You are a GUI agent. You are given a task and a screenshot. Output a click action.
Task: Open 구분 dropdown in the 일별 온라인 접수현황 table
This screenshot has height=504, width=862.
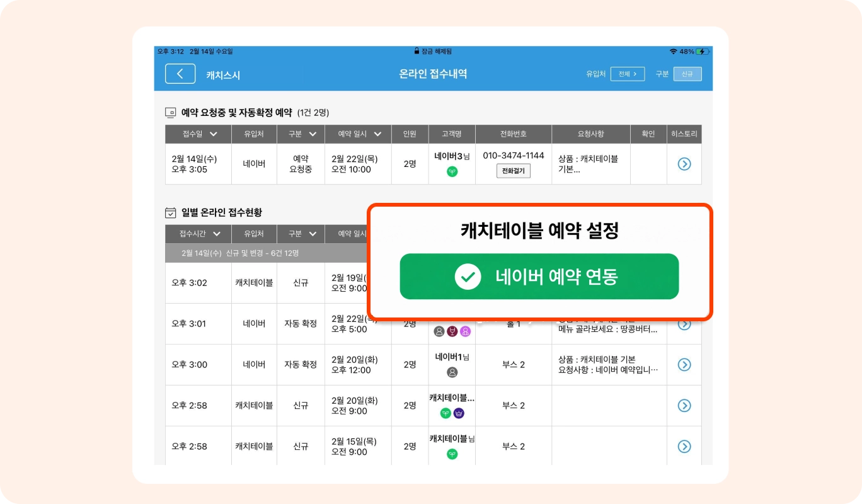(313, 234)
